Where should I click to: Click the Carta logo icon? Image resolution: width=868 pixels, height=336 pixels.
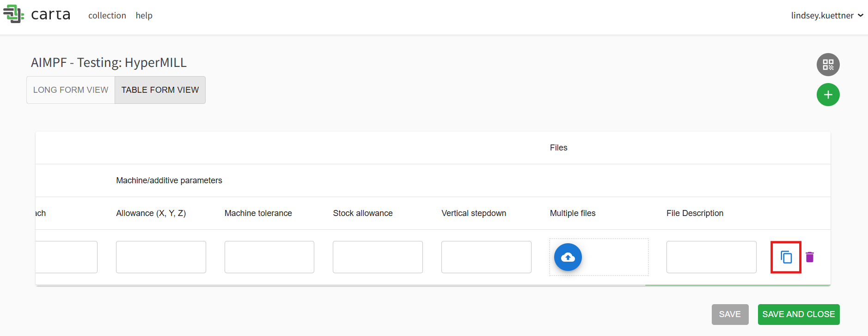(13, 14)
